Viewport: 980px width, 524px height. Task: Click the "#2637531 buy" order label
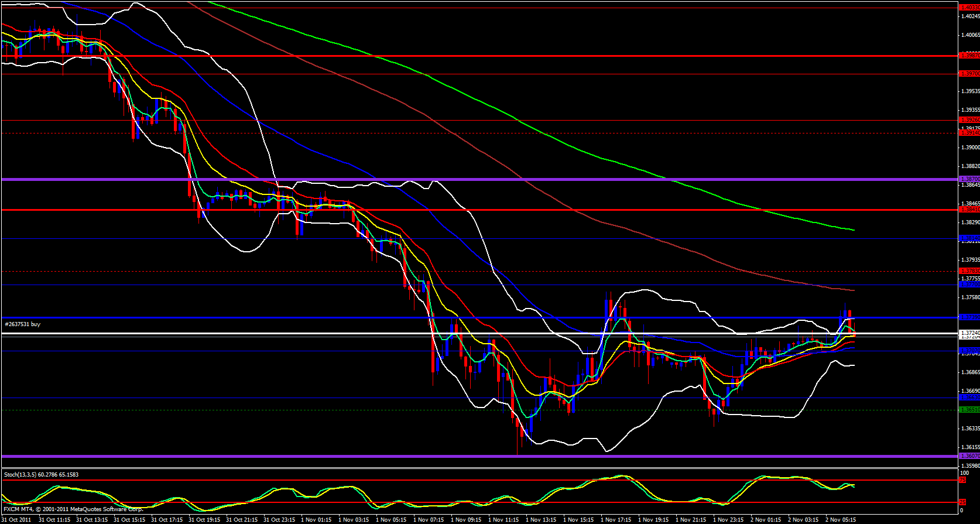(x=23, y=324)
